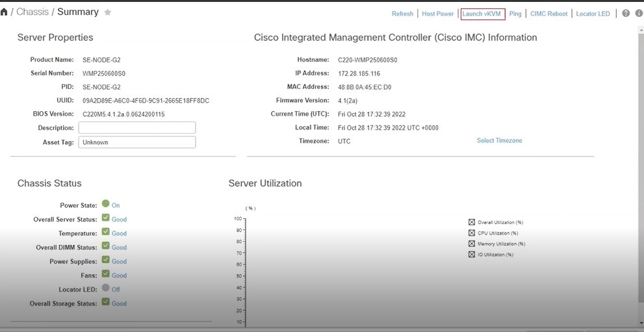Select Product Name value SE-NODE-G2
The image size is (644, 332).
[x=101, y=60]
